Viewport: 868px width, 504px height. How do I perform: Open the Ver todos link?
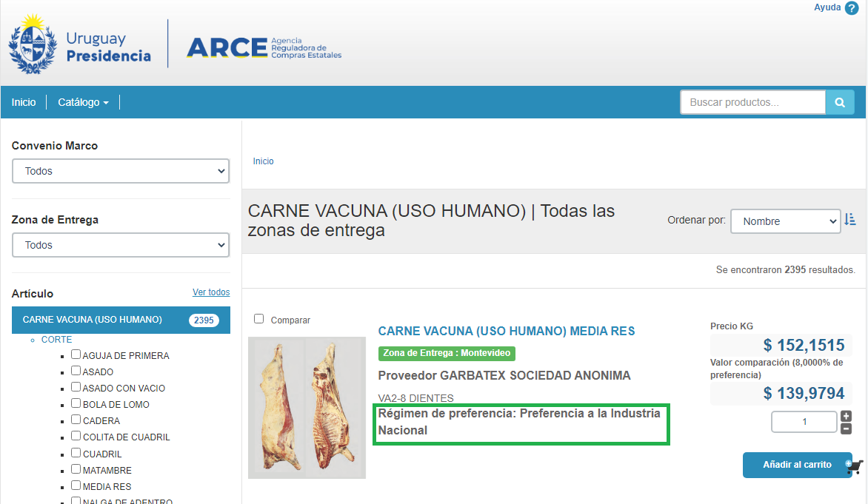211,292
